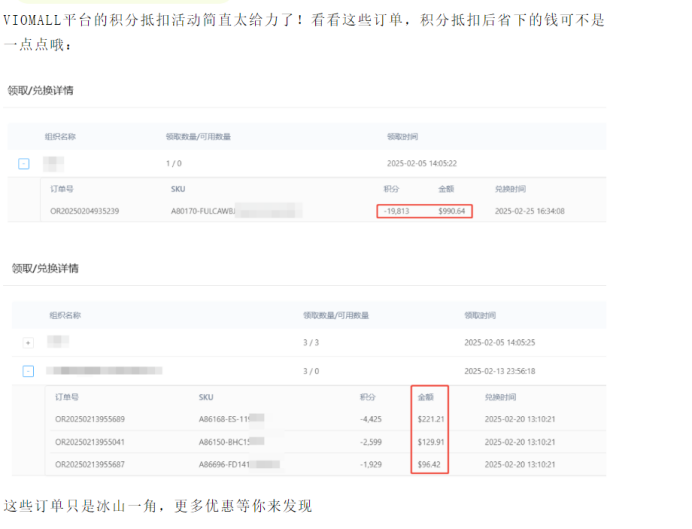This screenshot has width=692, height=529.
Task: Click redemption time 2025-02-25 16:34:08
Action: point(530,211)
